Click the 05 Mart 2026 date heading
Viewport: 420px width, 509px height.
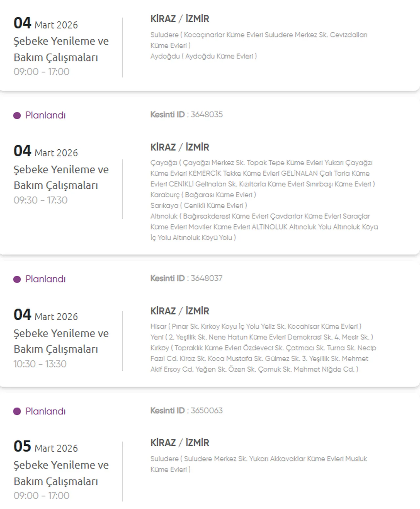pyautogui.click(x=46, y=447)
